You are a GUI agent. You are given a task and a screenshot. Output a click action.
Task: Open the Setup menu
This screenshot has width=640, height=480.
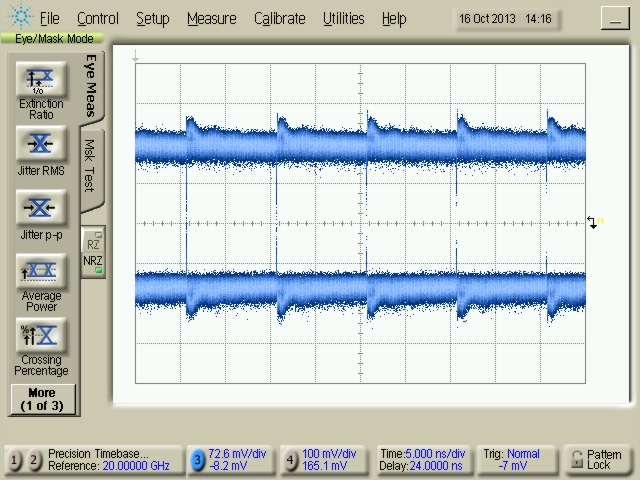coord(153,18)
